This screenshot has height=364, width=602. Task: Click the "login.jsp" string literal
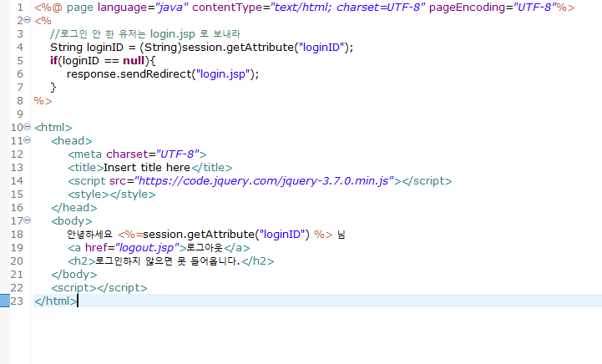tap(223, 74)
